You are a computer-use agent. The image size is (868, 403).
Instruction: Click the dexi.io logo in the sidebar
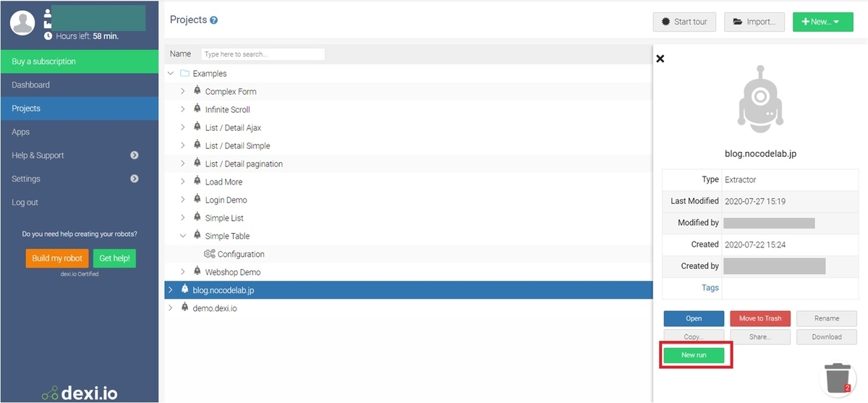[79, 393]
